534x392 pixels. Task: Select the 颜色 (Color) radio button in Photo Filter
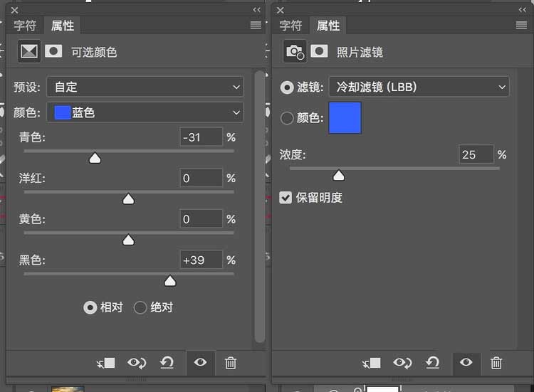click(x=287, y=118)
